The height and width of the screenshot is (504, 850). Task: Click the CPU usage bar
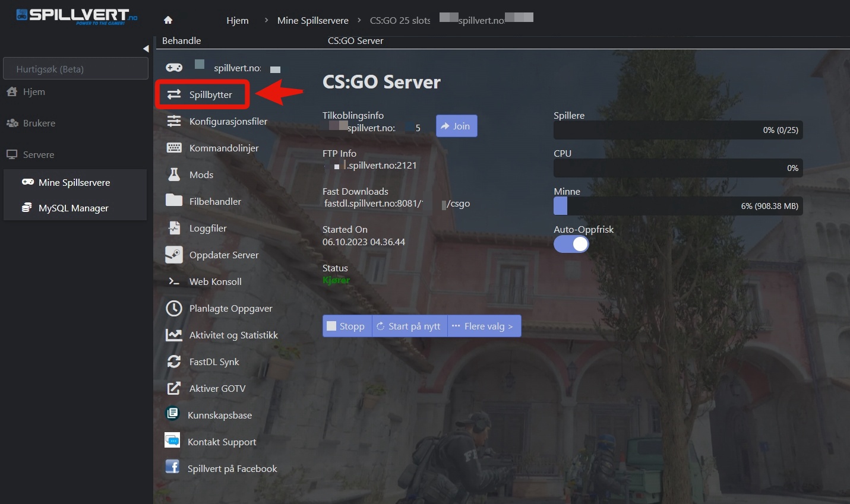678,168
